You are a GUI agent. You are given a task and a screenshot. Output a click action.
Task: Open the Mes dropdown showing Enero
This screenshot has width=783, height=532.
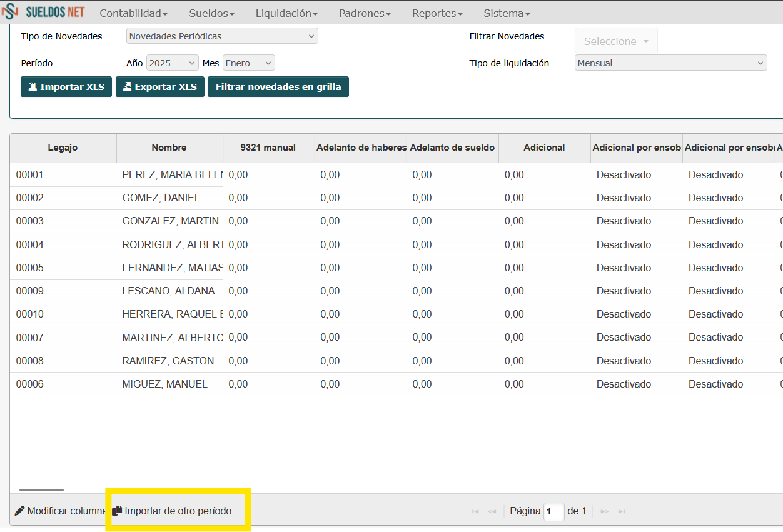pyautogui.click(x=249, y=63)
